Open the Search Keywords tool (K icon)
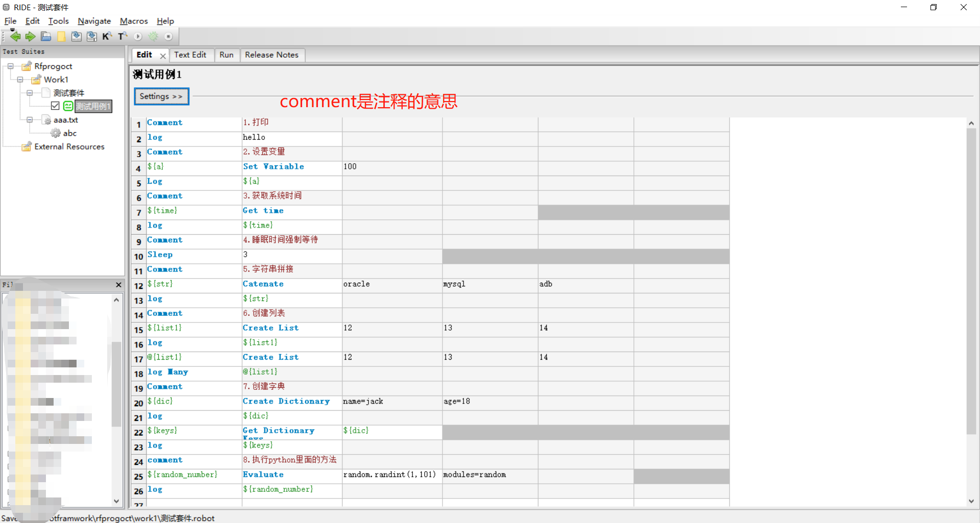 [x=107, y=36]
